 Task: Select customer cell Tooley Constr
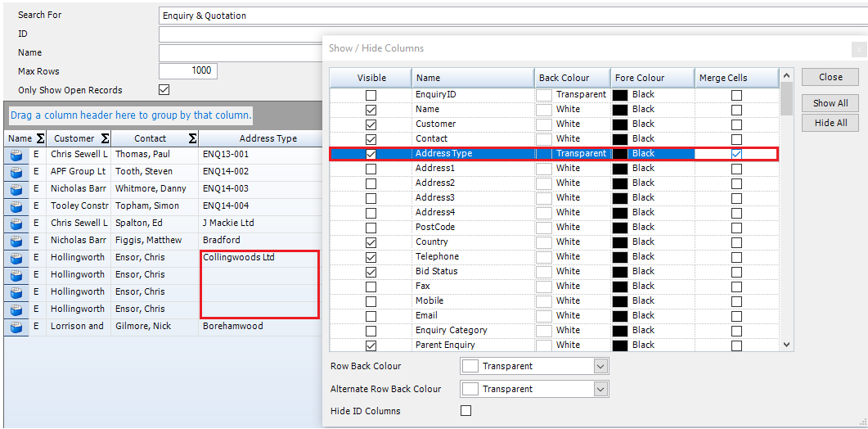point(78,206)
